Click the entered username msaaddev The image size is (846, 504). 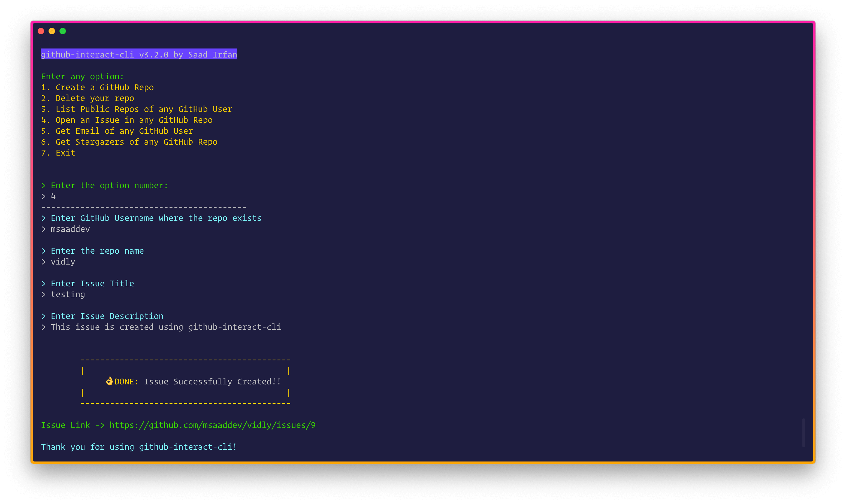point(70,229)
